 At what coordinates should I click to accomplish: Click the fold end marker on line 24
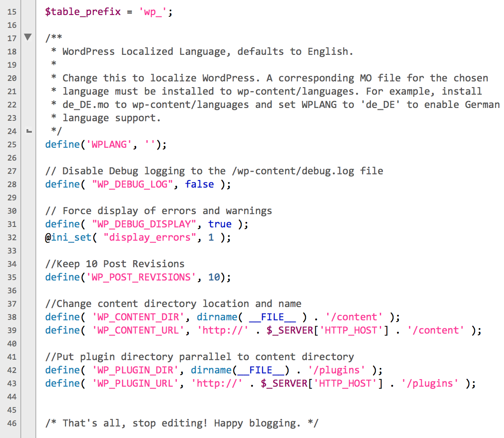pyautogui.click(x=29, y=131)
